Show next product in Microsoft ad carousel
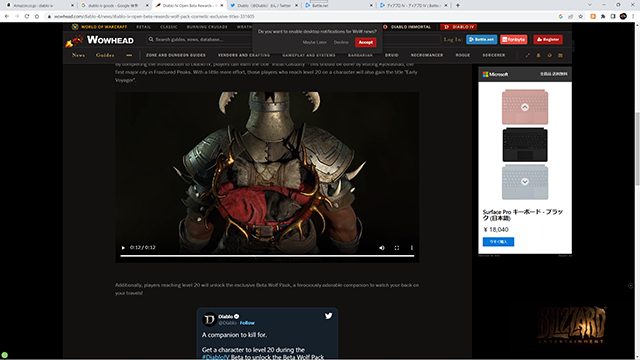Screen dimensions: 640x360 point(524,182)
